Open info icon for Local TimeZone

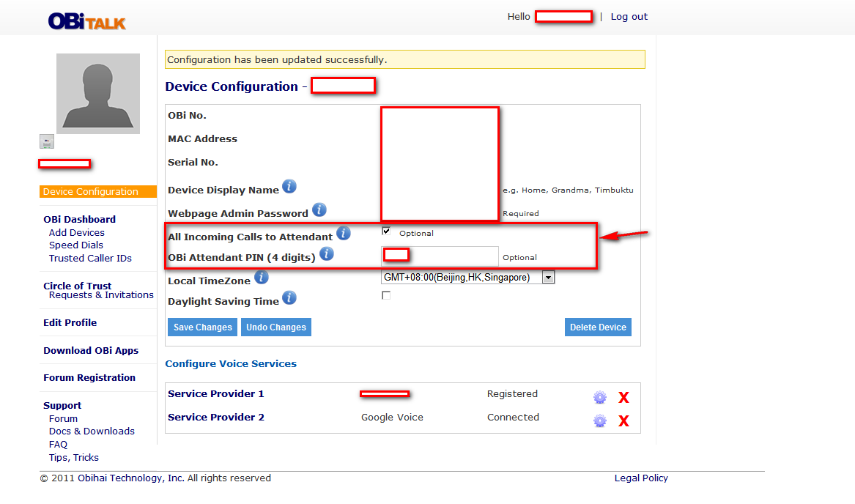click(262, 278)
